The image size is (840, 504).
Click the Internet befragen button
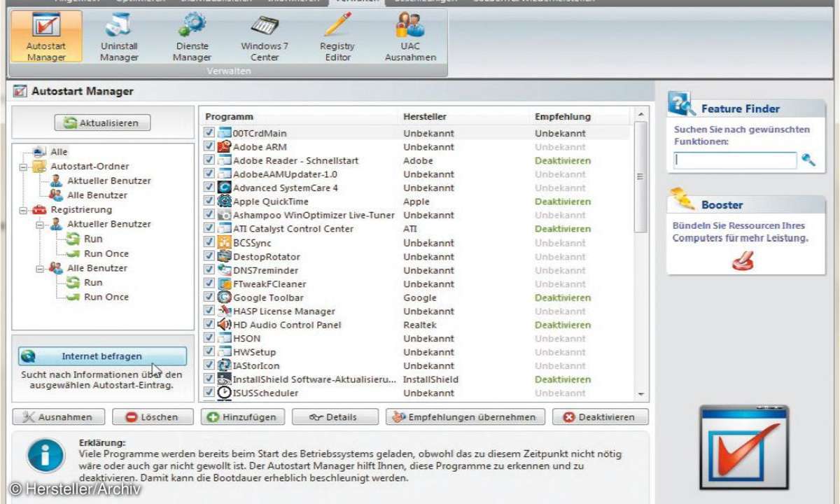pyautogui.click(x=102, y=356)
